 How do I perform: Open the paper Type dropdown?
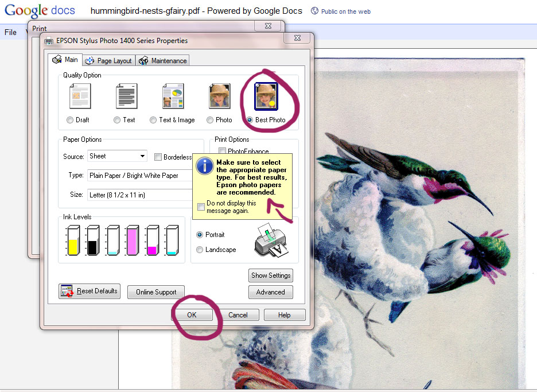(140, 176)
